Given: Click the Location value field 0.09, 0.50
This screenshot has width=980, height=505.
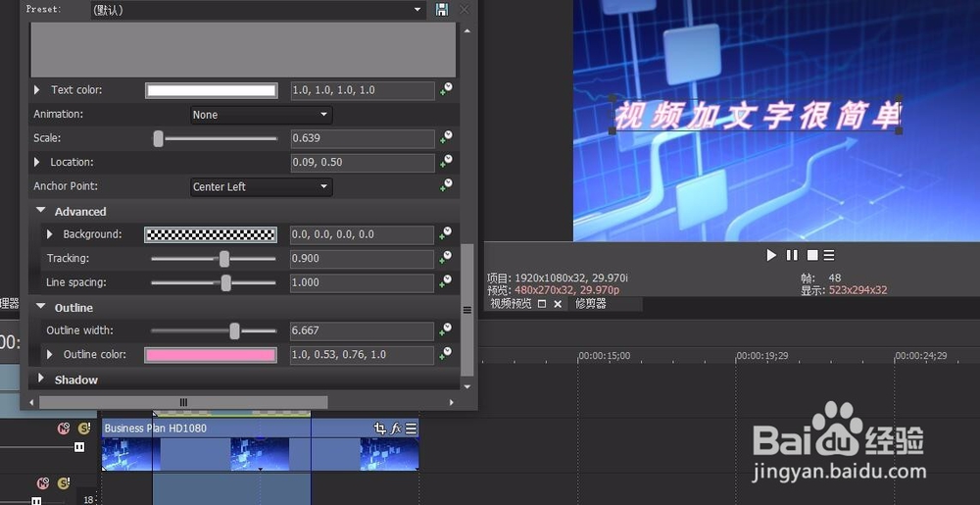Looking at the screenshot, I should coord(363,163).
